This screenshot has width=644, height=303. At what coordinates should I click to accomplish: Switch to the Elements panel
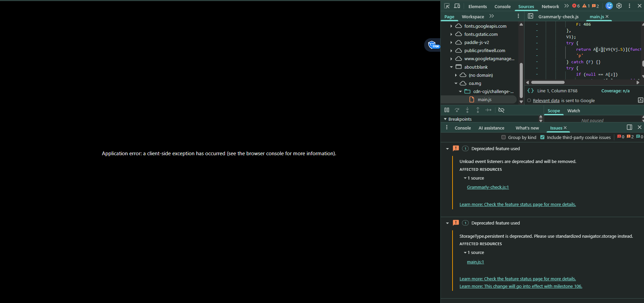coord(478,6)
